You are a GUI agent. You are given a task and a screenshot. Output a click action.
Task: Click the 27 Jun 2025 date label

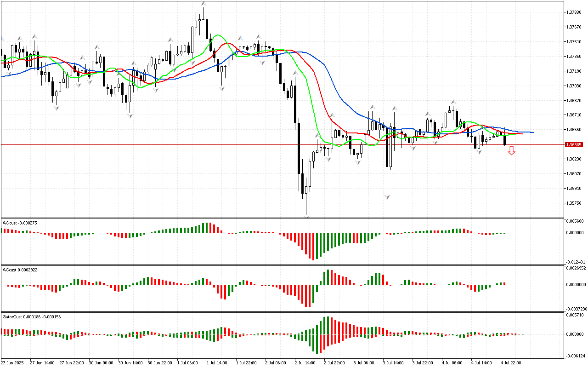(x=13, y=362)
